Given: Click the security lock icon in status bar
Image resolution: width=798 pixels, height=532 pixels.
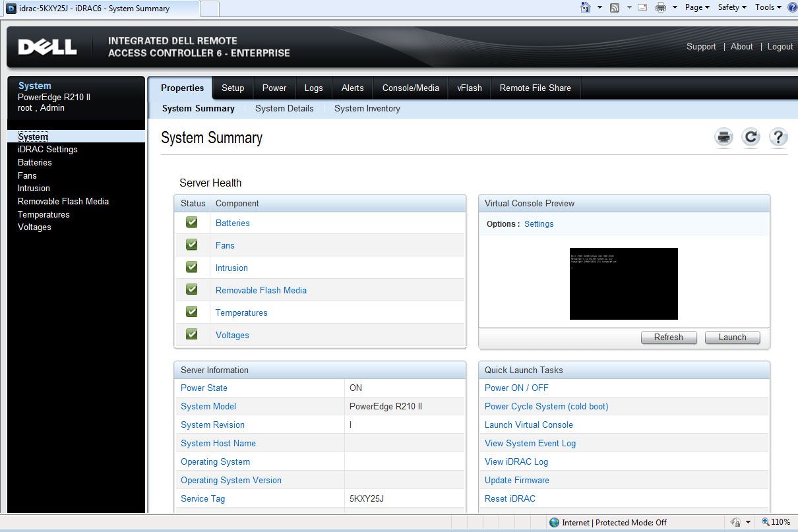Looking at the screenshot, I should [x=736, y=522].
